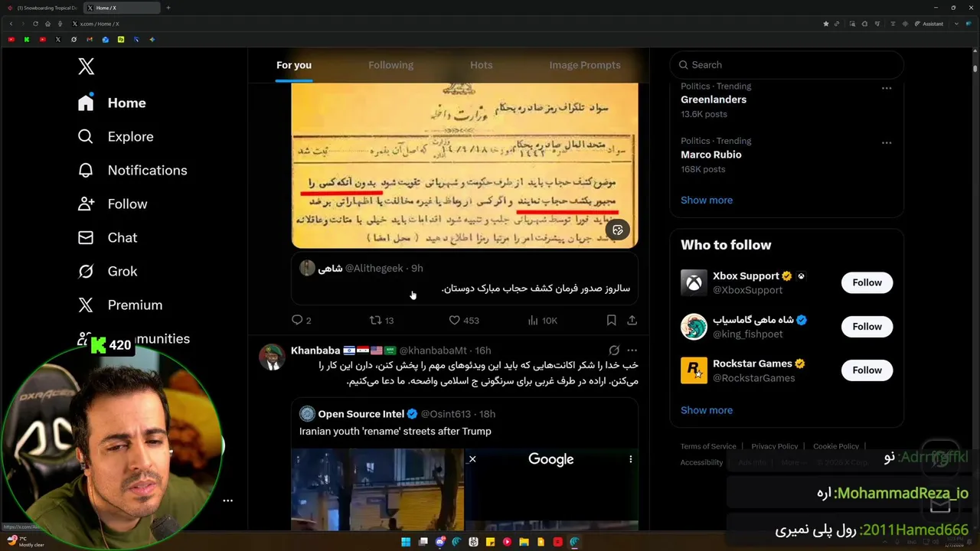Open Google overlay three-dot menu
Screen dimensions: 980x551
(631, 459)
